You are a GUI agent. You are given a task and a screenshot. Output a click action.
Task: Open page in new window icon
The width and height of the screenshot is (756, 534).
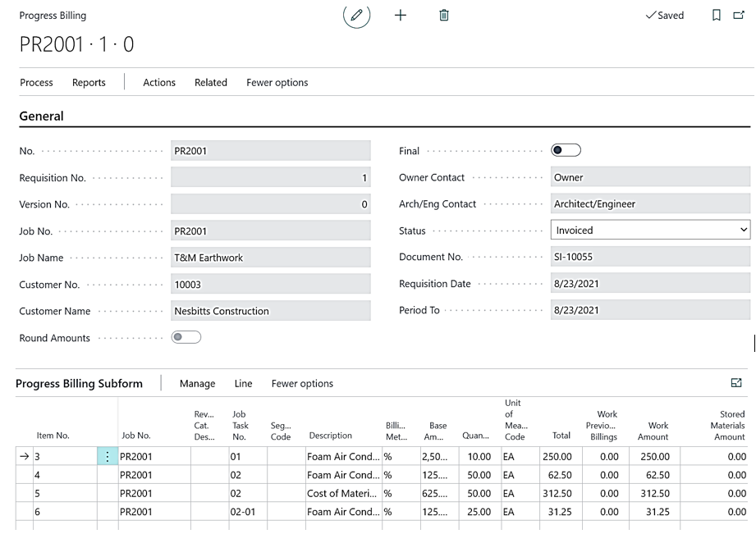739,16
